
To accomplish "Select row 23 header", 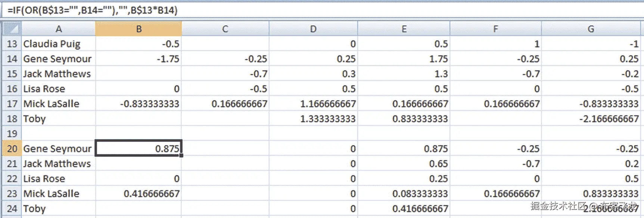I will [x=12, y=193].
